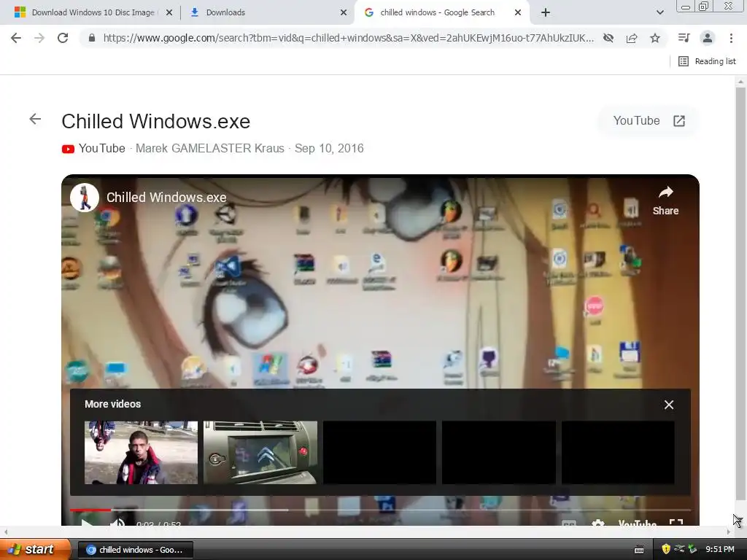The height and width of the screenshot is (560, 747).
Task: Click the browser forward arrow
Action: click(x=39, y=38)
